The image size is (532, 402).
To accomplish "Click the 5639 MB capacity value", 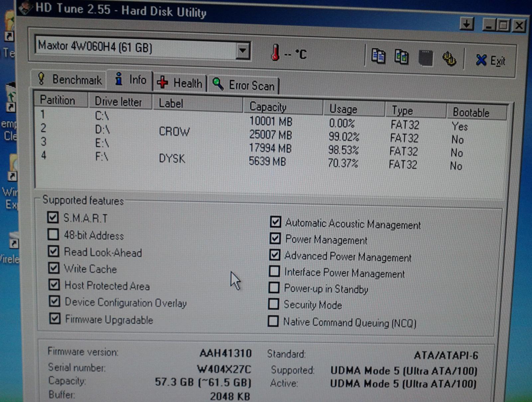I will click(267, 161).
